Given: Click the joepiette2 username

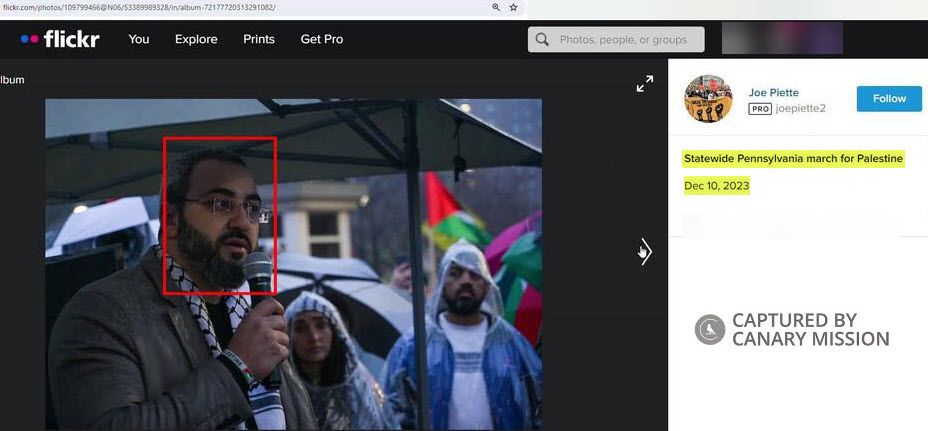Looking at the screenshot, I should 801,109.
